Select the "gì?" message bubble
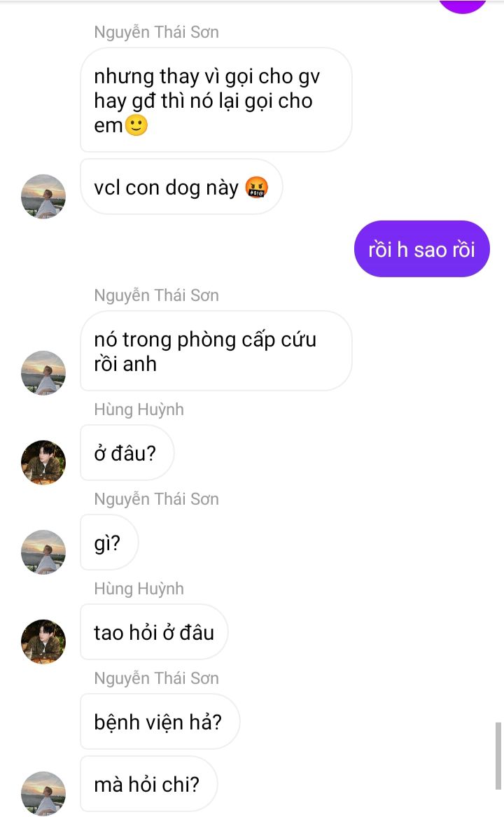504x817 pixels. pyautogui.click(x=109, y=543)
